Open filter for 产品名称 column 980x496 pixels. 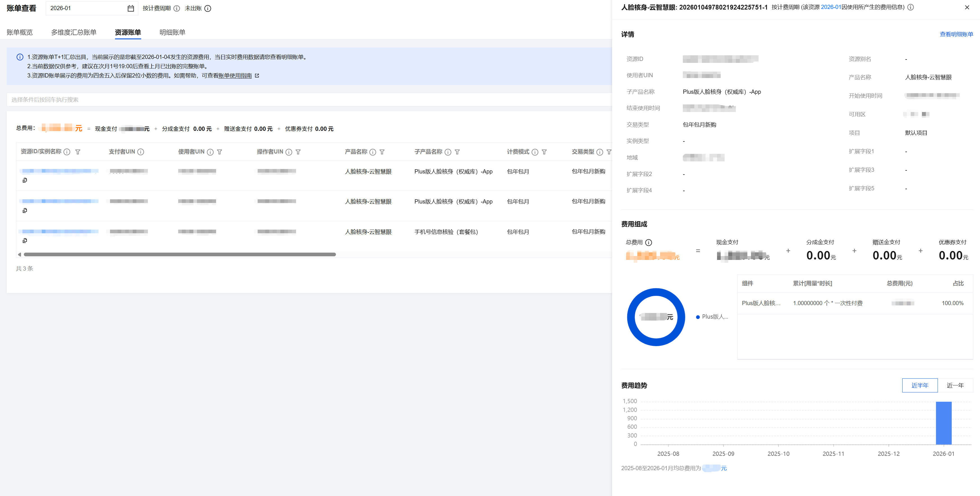(x=382, y=152)
